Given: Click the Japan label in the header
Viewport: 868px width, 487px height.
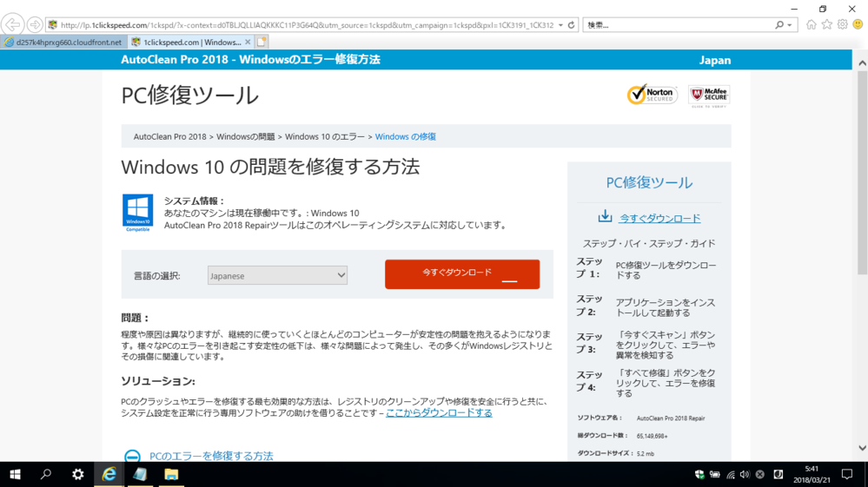Looking at the screenshot, I should (x=715, y=60).
